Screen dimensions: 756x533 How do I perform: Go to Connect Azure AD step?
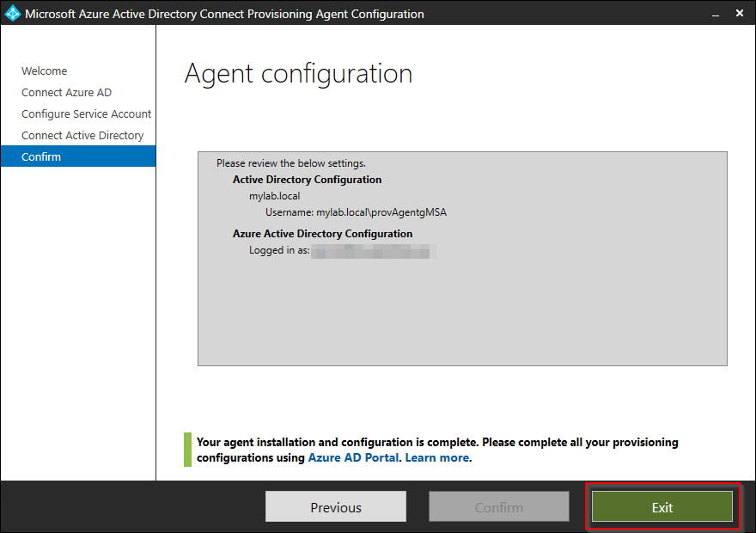point(66,93)
